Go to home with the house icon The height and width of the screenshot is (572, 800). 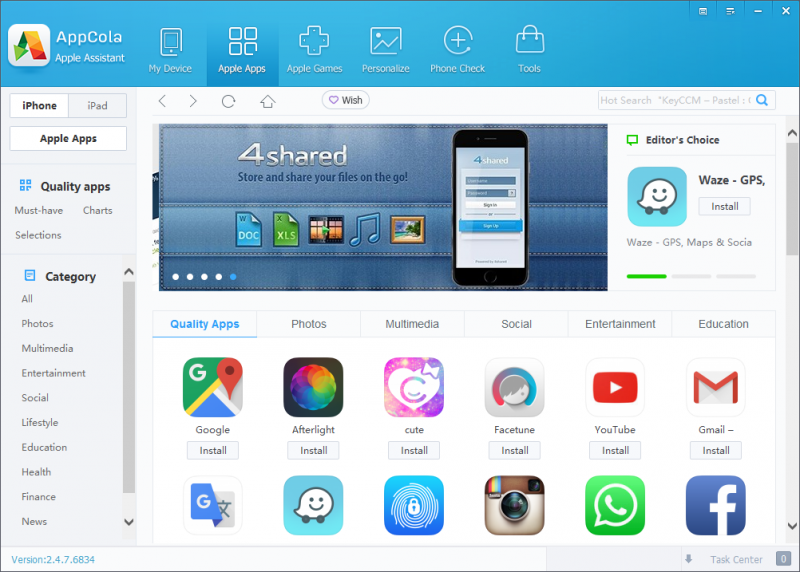pyautogui.click(x=268, y=101)
